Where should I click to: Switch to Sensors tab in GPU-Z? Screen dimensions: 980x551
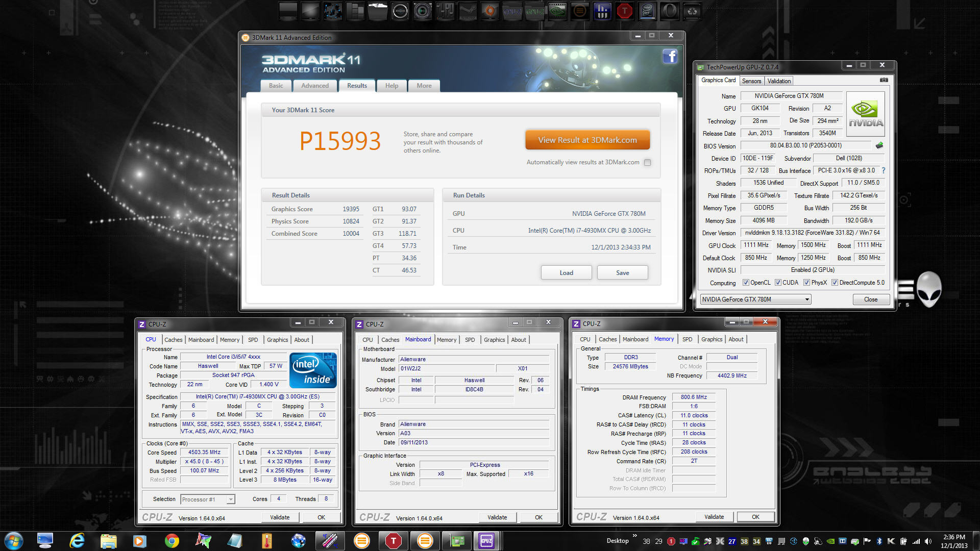click(x=751, y=81)
